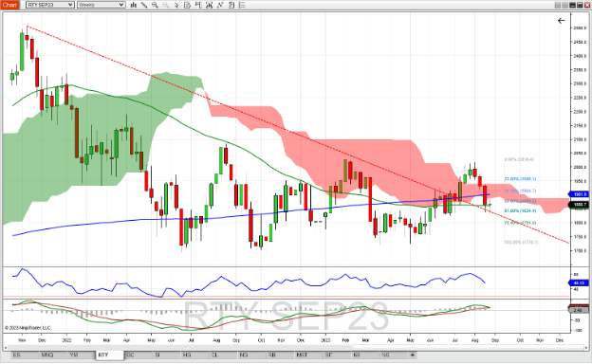This screenshot has width=592, height=364.
Task: Open the chart trader flag icon
Action: [x=198, y=5]
